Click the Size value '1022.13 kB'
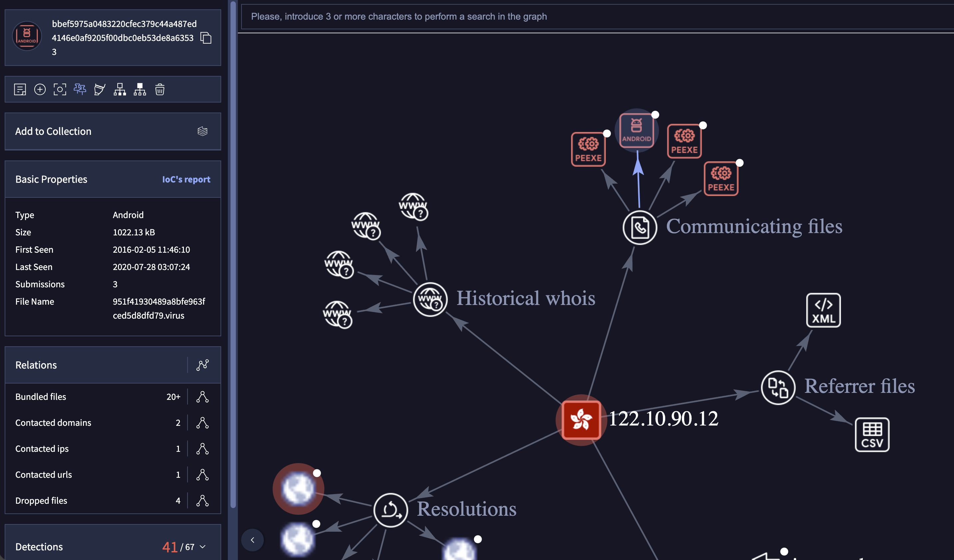 (134, 232)
